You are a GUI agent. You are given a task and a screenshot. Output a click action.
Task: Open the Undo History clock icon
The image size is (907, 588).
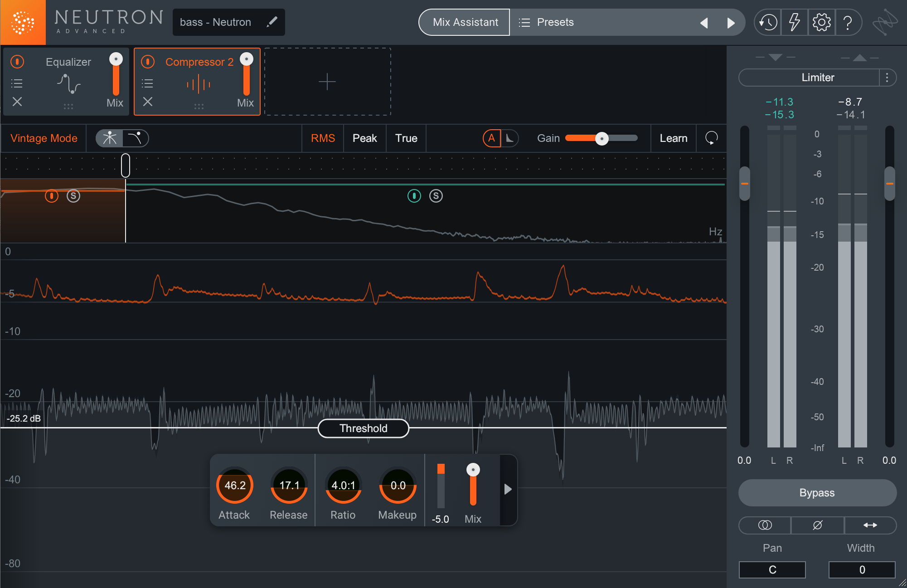[x=768, y=22]
